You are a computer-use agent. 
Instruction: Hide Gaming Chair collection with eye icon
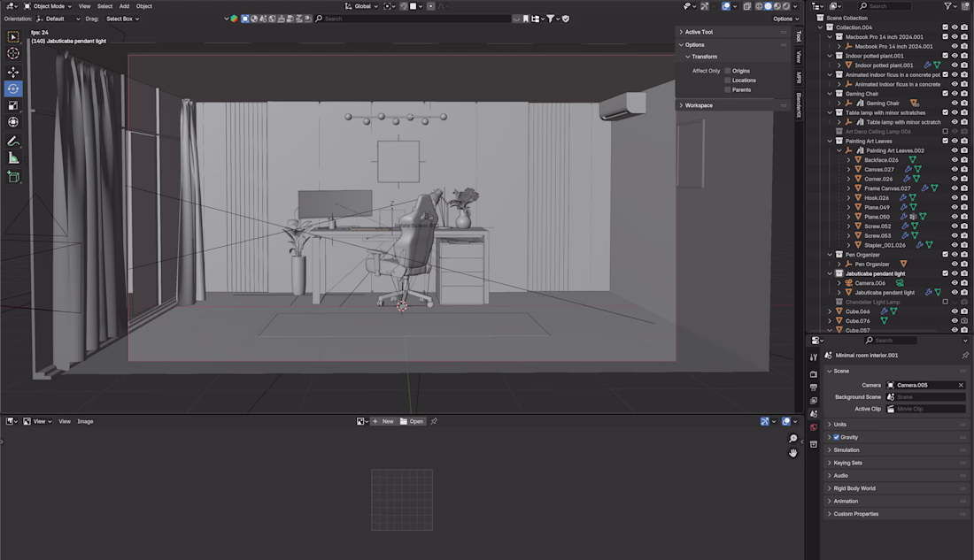(x=955, y=94)
